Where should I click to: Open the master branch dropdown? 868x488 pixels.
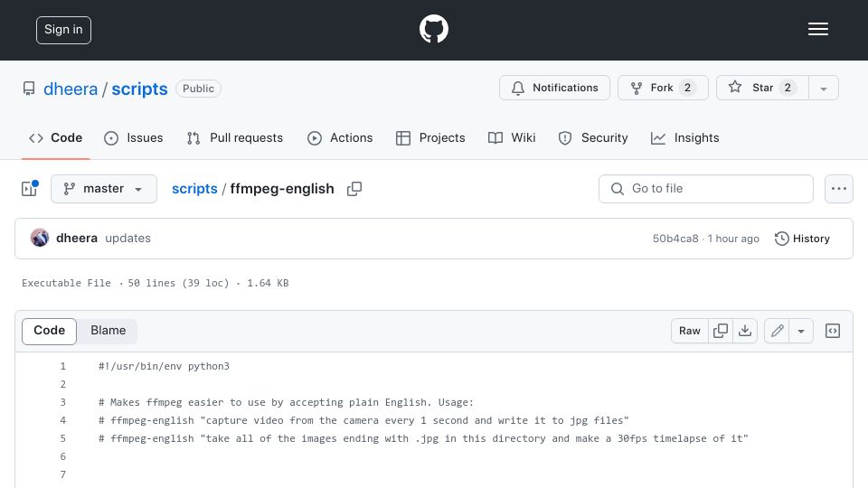(104, 189)
